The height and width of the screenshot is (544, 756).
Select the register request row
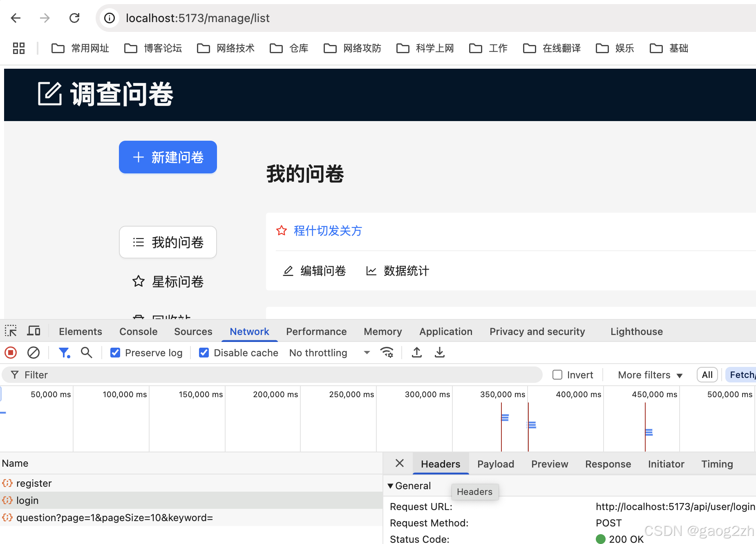point(191,483)
